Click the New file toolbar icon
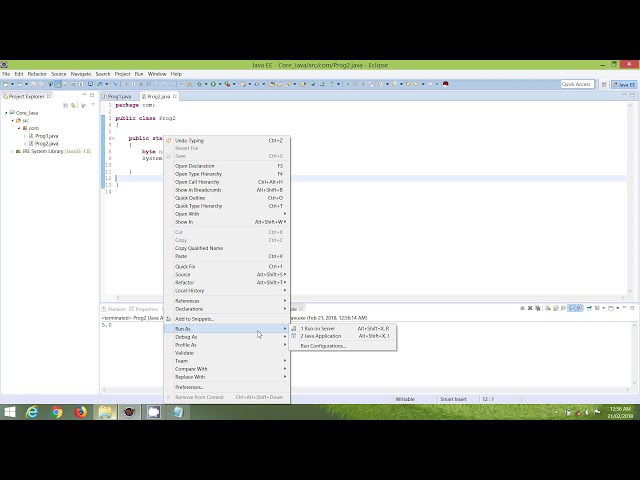The height and width of the screenshot is (480, 640). pyautogui.click(x=6, y=84)
